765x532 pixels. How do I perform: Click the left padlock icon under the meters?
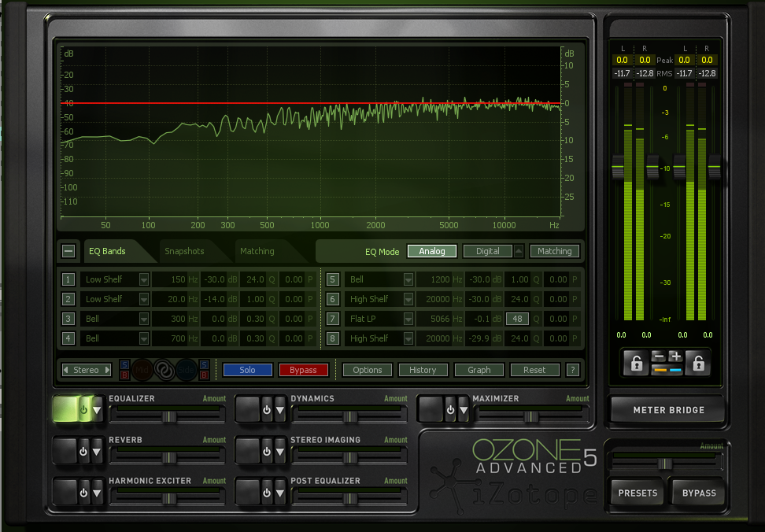636,364
